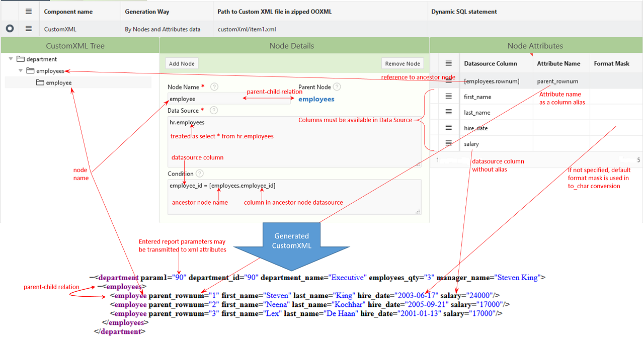Screen dimensions: 644x340
Task: Select the CustomXML row radio button
Action: point(9,29)
